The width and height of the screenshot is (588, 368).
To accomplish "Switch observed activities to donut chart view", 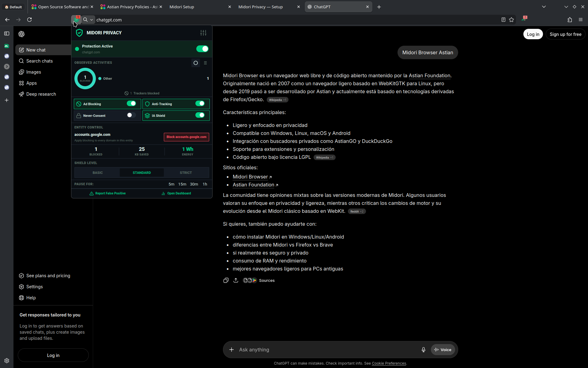I will point(196,63).
